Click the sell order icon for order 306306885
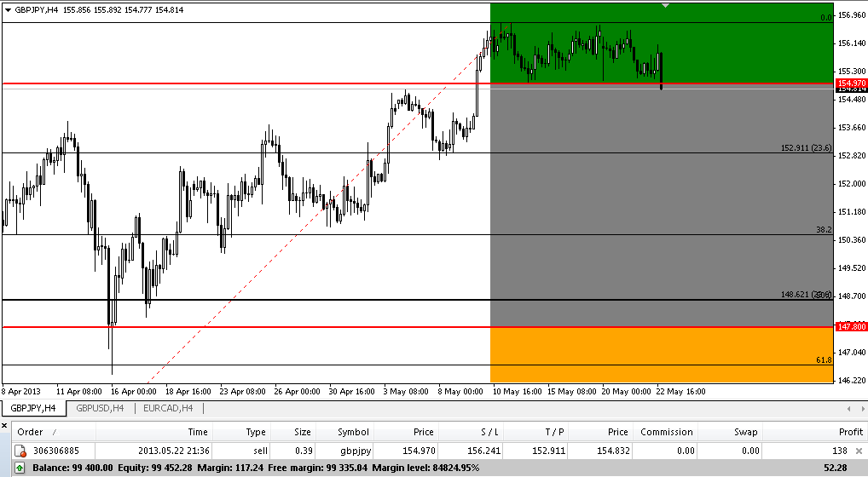The image size is (868, 477). point(20,451)
